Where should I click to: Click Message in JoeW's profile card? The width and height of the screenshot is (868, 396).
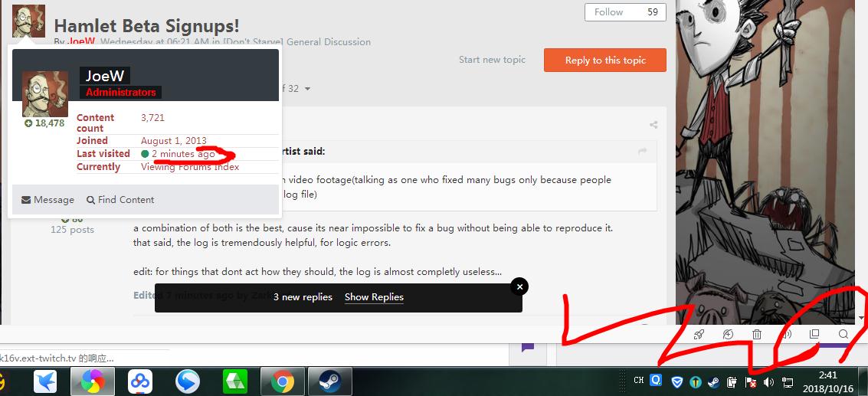(47, 200)
